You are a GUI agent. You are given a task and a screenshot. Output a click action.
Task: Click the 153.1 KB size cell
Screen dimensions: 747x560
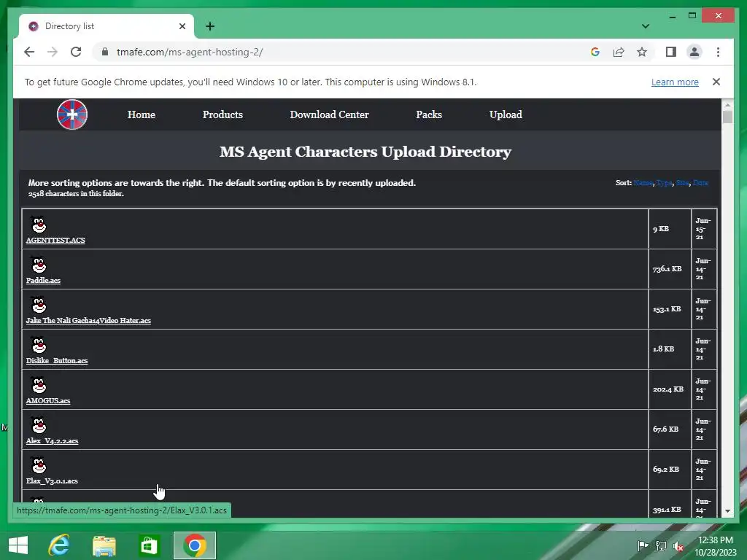pos(670,309)
